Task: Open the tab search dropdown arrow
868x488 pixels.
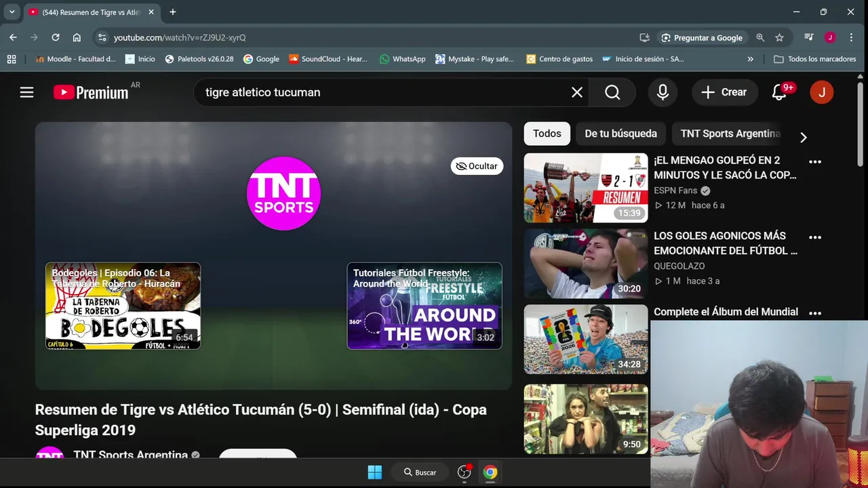Action: pos(12,12)
